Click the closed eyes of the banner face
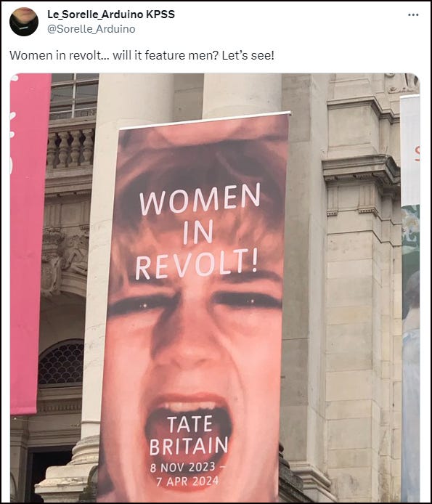 coord(195,303)
